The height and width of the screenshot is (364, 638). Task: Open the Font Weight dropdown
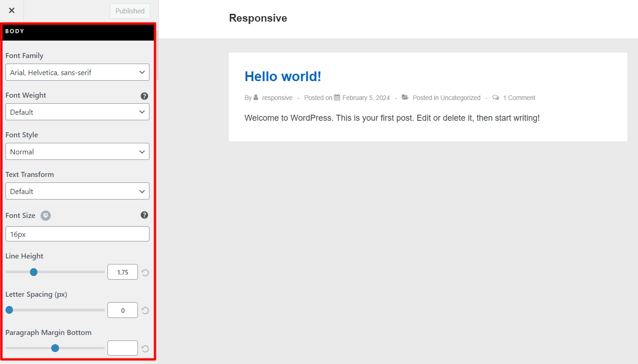(78, 112)
